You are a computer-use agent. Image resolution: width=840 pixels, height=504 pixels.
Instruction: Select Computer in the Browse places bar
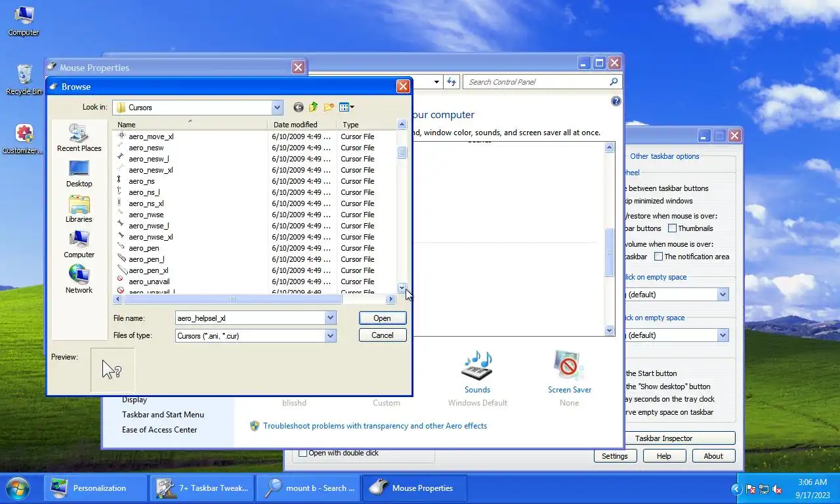coord(79,245)
